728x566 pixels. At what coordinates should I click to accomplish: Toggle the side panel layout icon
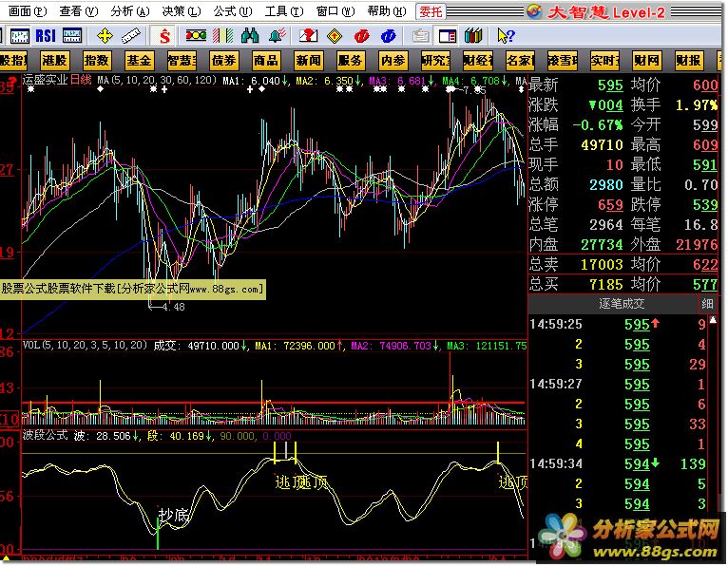click(446, 35)
